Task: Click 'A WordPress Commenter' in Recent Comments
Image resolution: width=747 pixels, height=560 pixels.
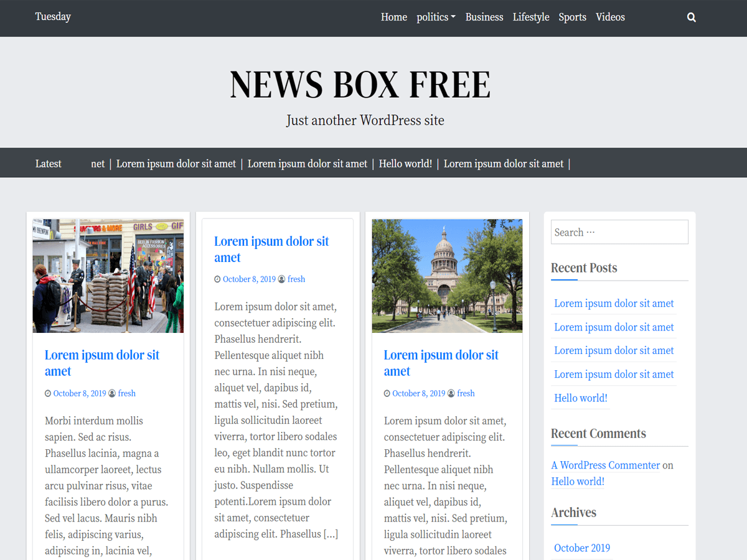Action: (605, 465)
